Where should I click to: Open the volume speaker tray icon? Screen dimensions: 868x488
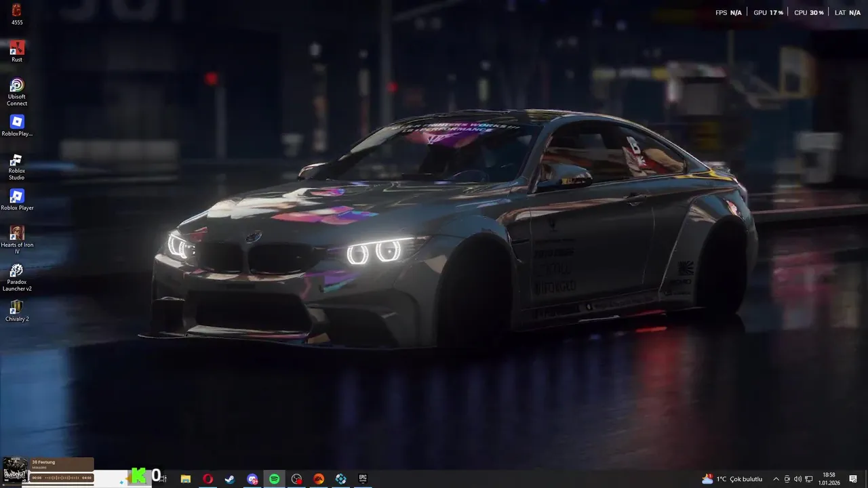(797, 479)
